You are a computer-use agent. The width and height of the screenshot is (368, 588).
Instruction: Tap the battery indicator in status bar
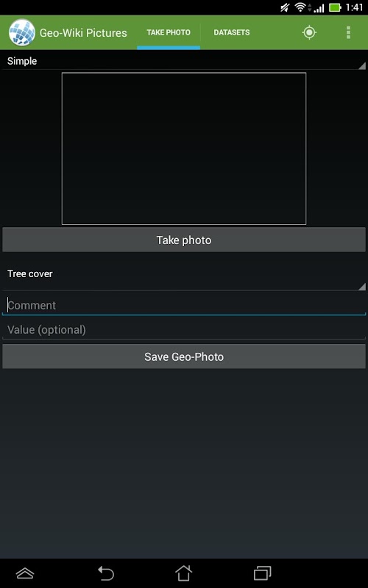pos(335,7)
